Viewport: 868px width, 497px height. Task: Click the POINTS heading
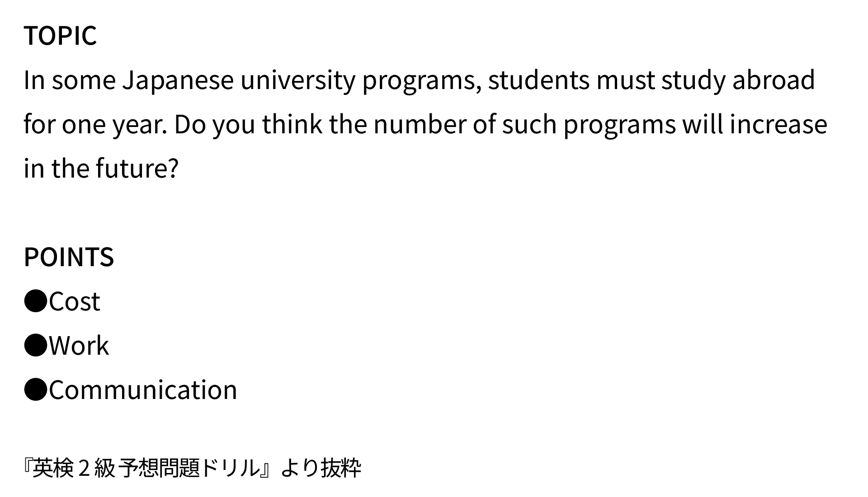[69, 257]
